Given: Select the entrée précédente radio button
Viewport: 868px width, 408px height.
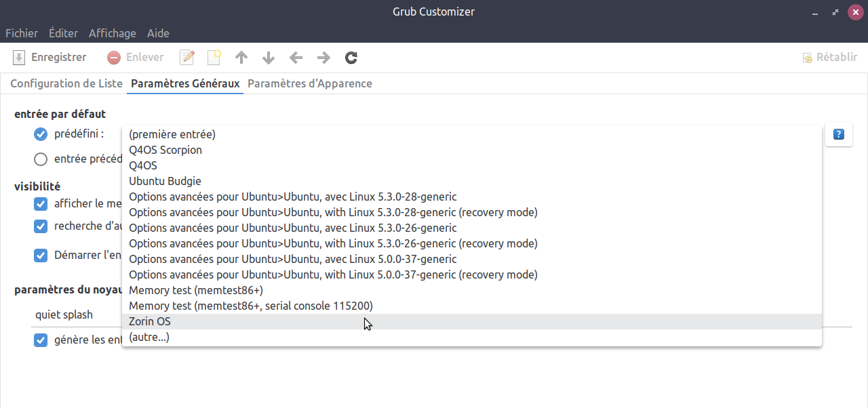Looking at the screenshot, I should pyautogui.click(x=41, y=159).
